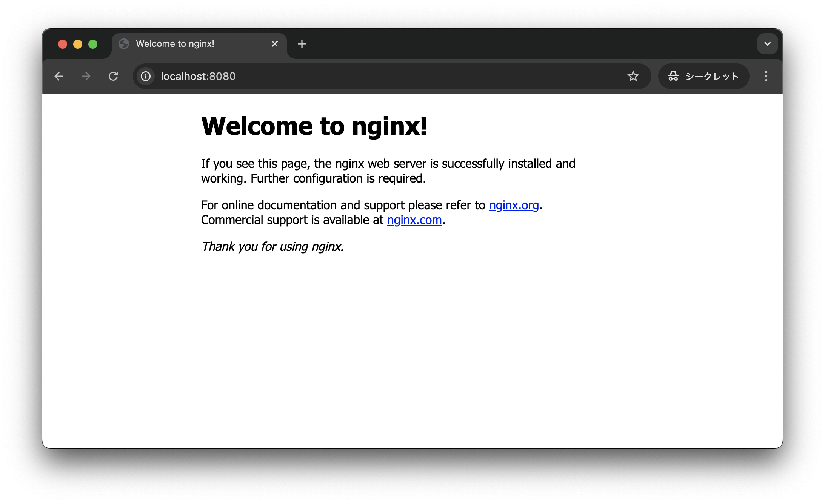
Task: Click the red close window button
Action: click(63, 44)
